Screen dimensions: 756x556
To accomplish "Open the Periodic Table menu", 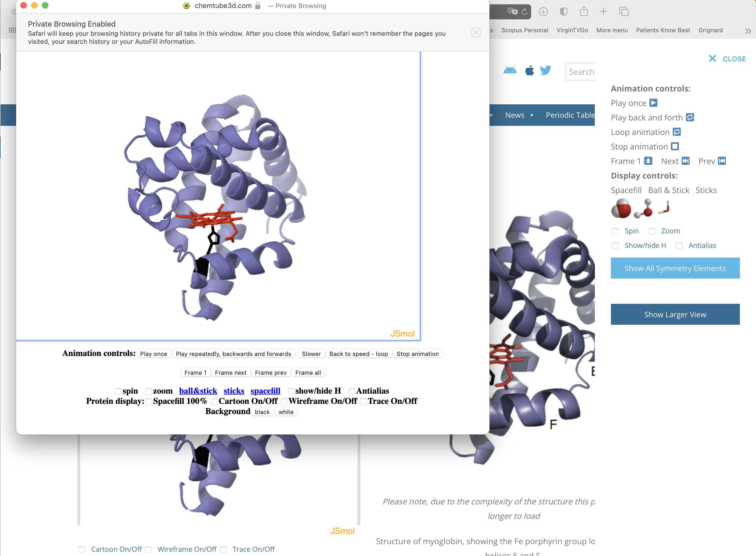I will click(570, 115).
